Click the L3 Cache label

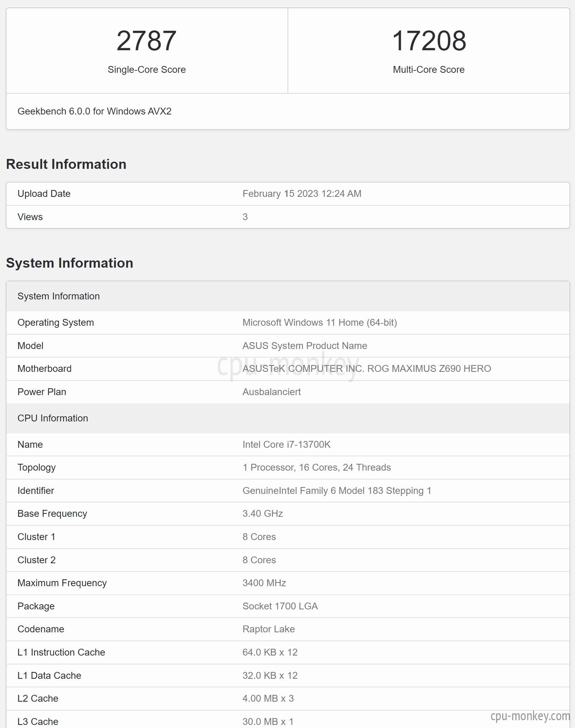(38, 722)
